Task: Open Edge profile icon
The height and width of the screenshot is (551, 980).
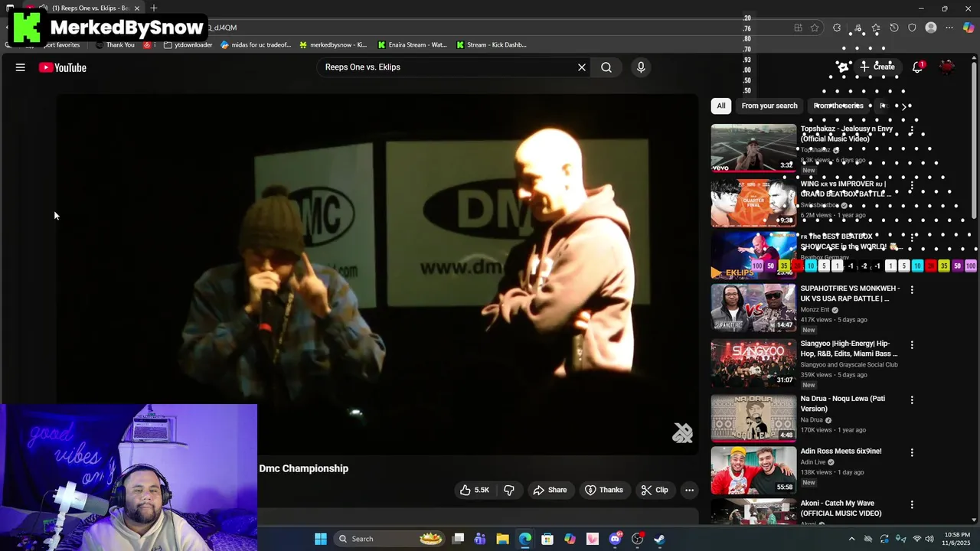Action: 931,28
